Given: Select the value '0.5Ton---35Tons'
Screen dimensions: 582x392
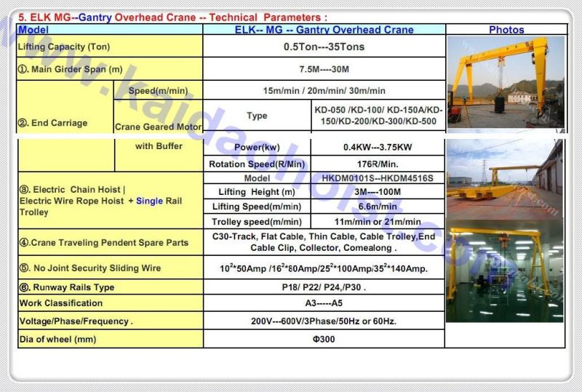Looking at the screenshot, I should pyautogui.click(x=324, y=47).
